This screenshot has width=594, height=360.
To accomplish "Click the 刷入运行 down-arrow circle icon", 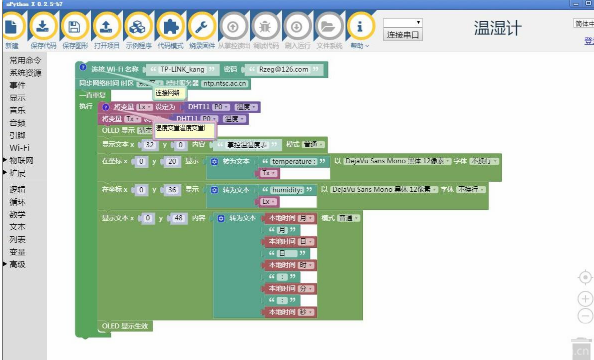I will pos(297,27).
